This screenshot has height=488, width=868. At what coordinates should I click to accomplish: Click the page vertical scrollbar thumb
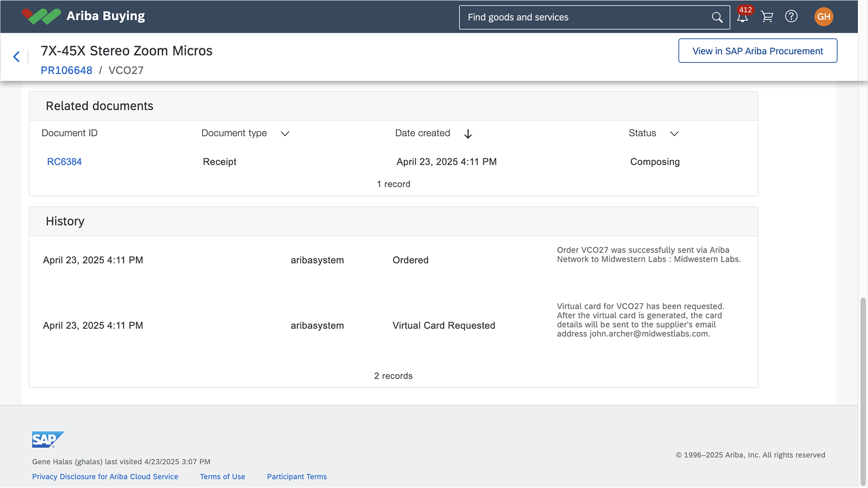coord(863,391)
